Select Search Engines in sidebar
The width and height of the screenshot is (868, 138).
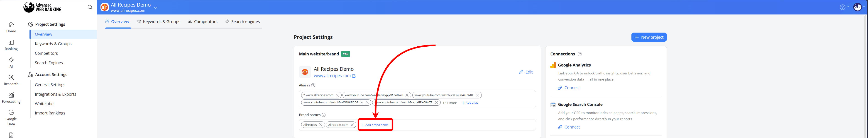coord(49,63)
